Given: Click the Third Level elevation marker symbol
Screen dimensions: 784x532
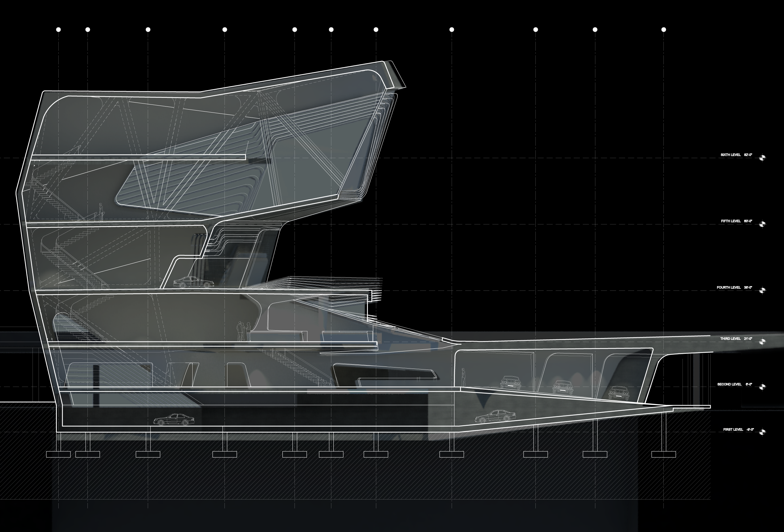Looking at the screenshot, I should tap(763, 341).
